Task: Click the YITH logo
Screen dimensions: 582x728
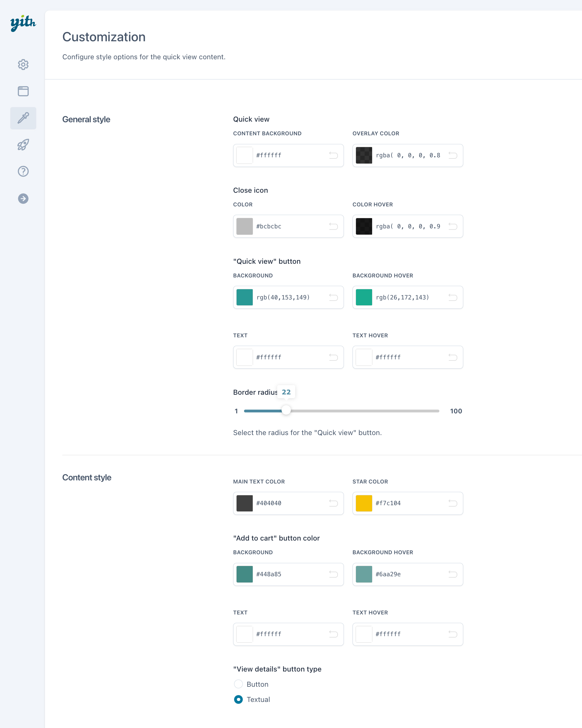Action: [23, 23]
